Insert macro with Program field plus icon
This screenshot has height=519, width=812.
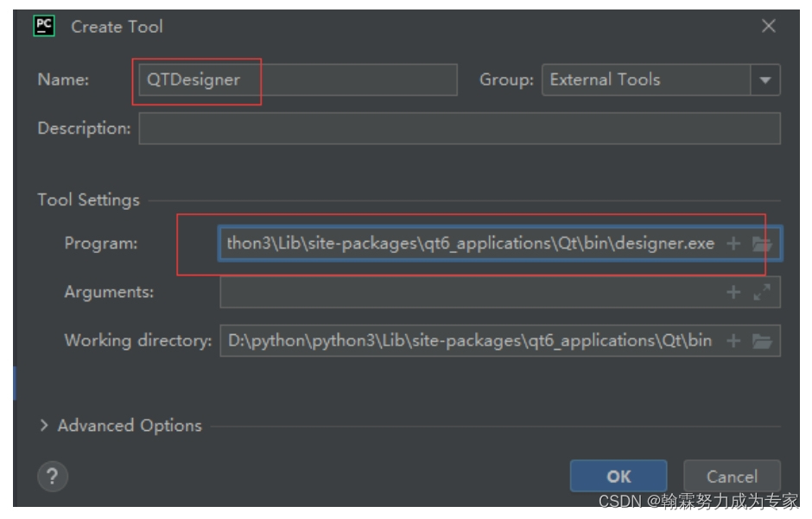(733, 244)
